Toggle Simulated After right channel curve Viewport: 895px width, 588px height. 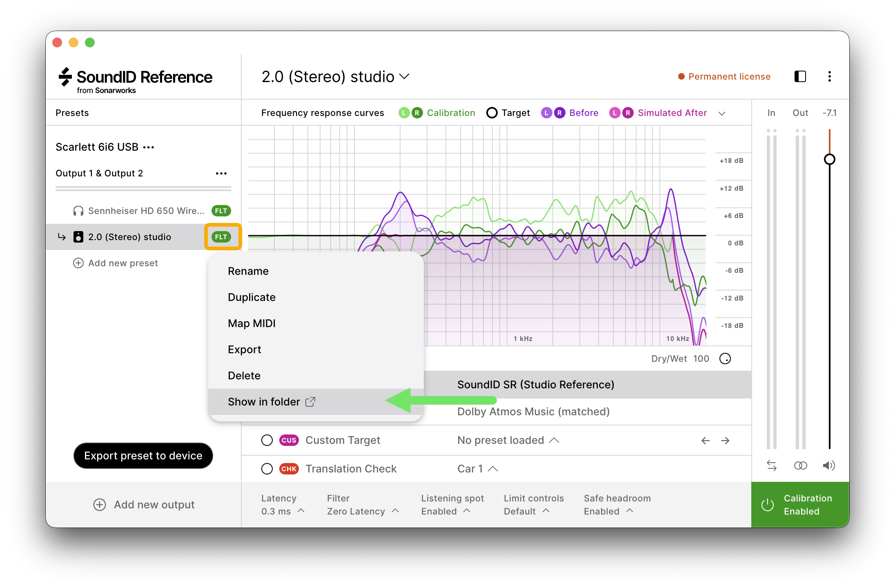tap(628, 113)
